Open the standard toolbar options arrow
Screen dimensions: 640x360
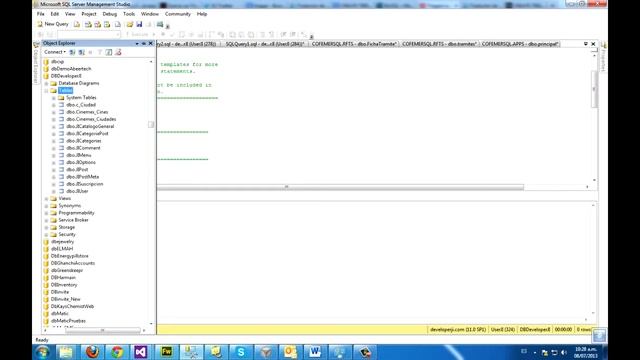168,27
